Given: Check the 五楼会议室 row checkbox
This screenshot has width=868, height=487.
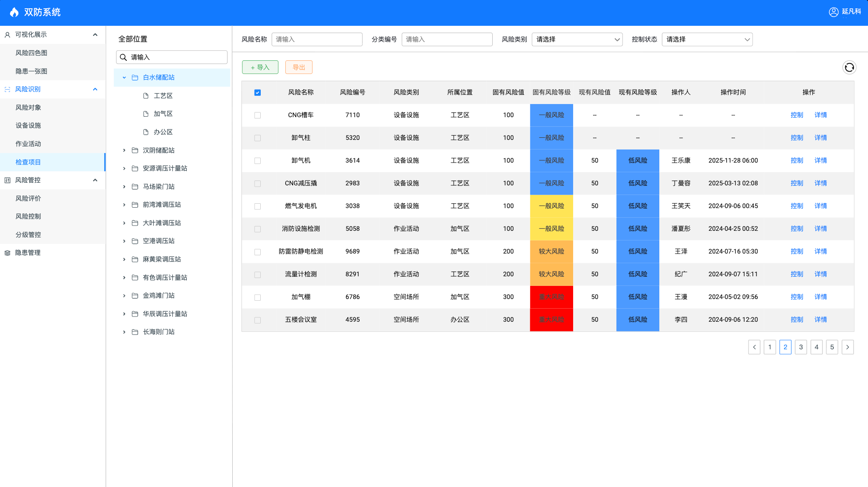Looking at the screenshot, I should [257, 320].
